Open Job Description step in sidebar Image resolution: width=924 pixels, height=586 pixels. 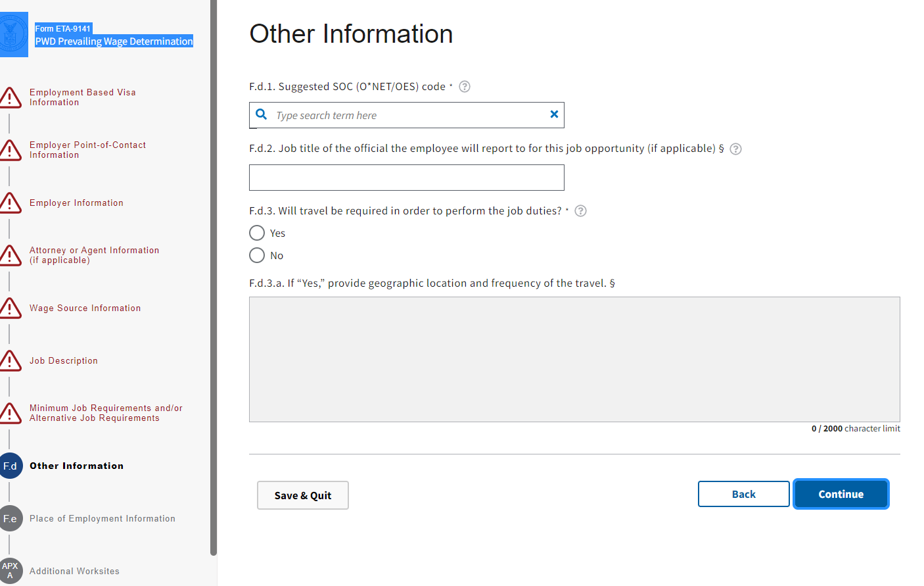point(64,361)
